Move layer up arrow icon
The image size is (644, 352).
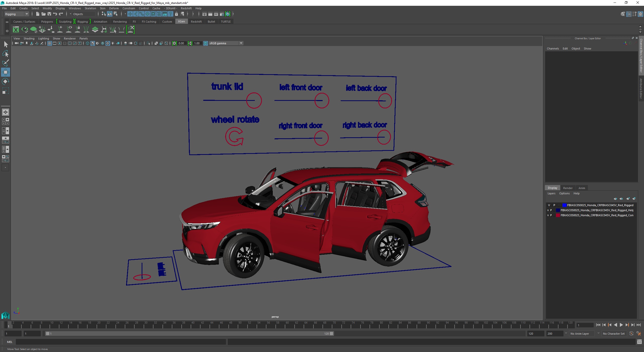pyautogui.click(x=615, y=199)
